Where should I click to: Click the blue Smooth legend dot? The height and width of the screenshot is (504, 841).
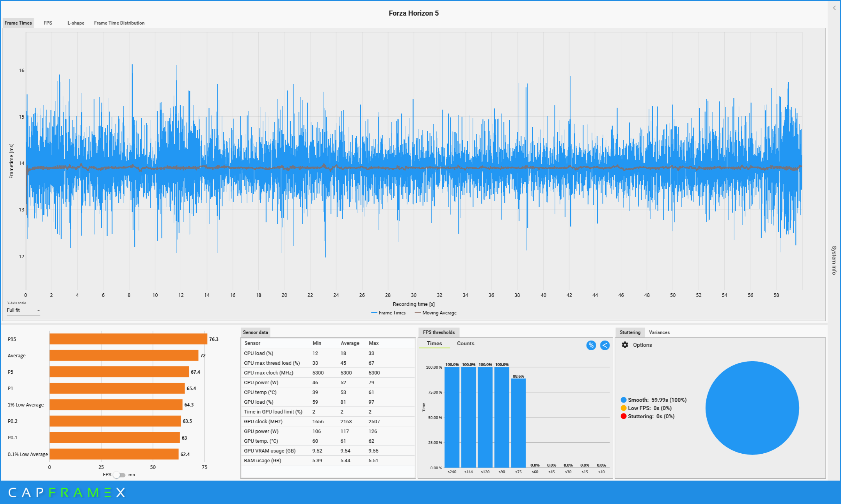(623, 400)
